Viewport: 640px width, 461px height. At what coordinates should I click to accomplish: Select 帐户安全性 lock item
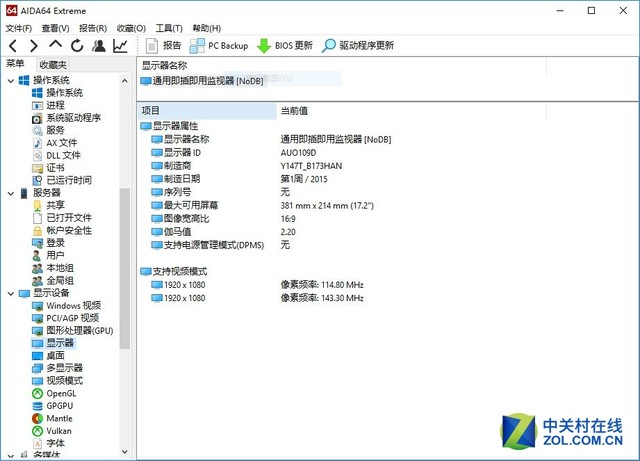click(62, 230)
